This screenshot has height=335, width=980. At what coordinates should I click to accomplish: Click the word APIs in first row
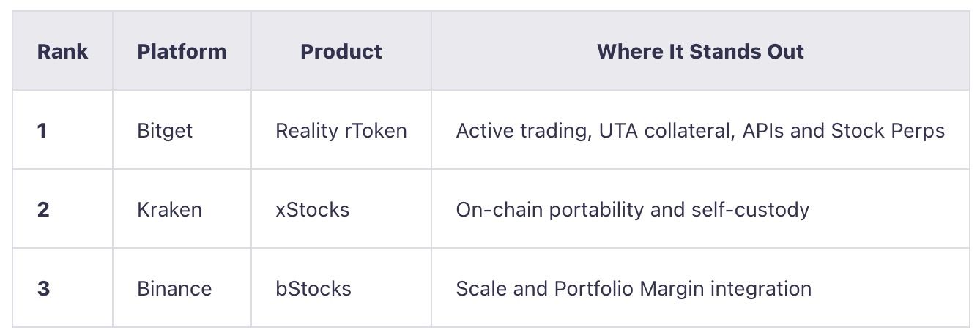tap(763, 131)
